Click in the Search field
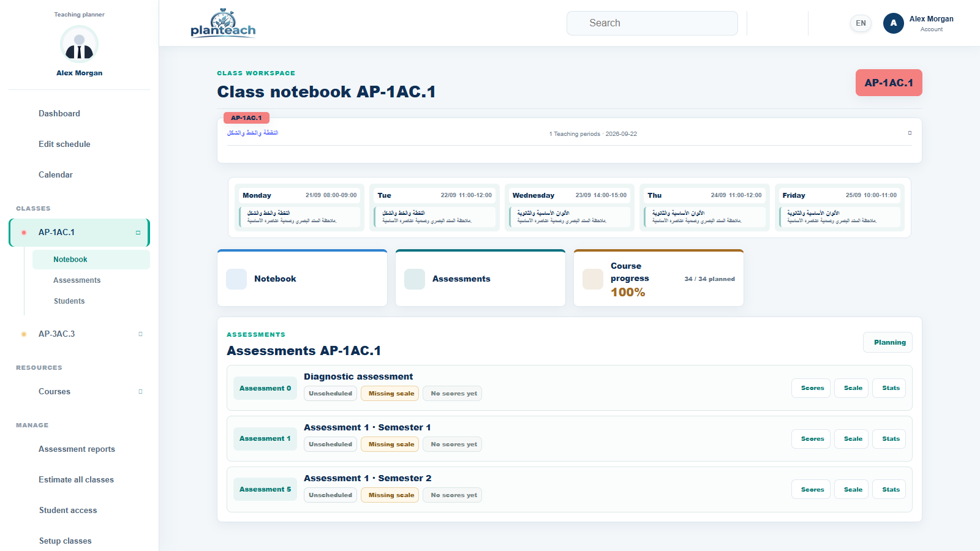 click(652, 23)
